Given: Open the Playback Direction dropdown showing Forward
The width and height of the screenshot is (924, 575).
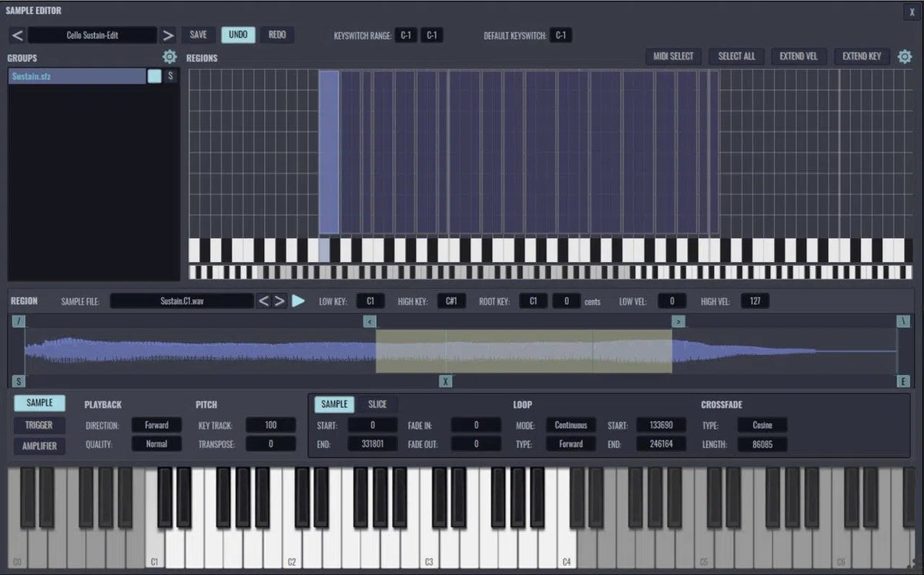Looking at the screenshot, I should tap(156, 424).
